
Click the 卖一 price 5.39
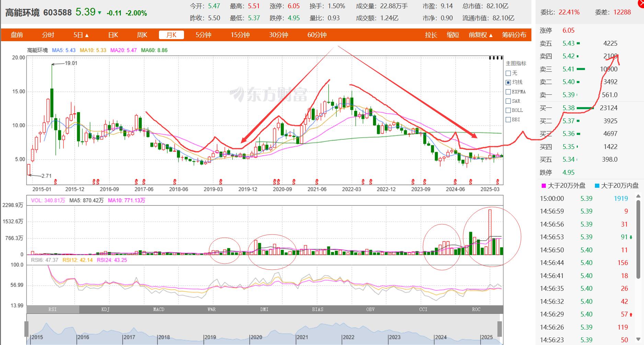tap(568, 95)
